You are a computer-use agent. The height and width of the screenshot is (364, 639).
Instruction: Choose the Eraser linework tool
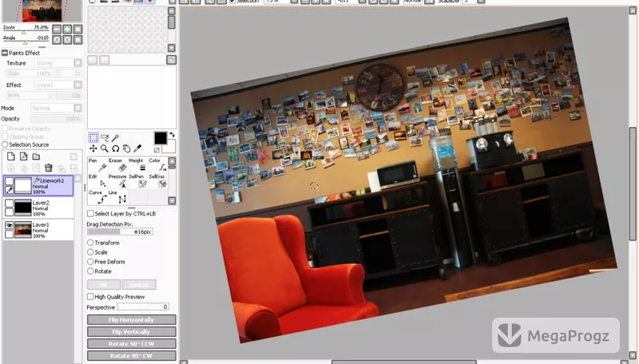click(117, 165)
